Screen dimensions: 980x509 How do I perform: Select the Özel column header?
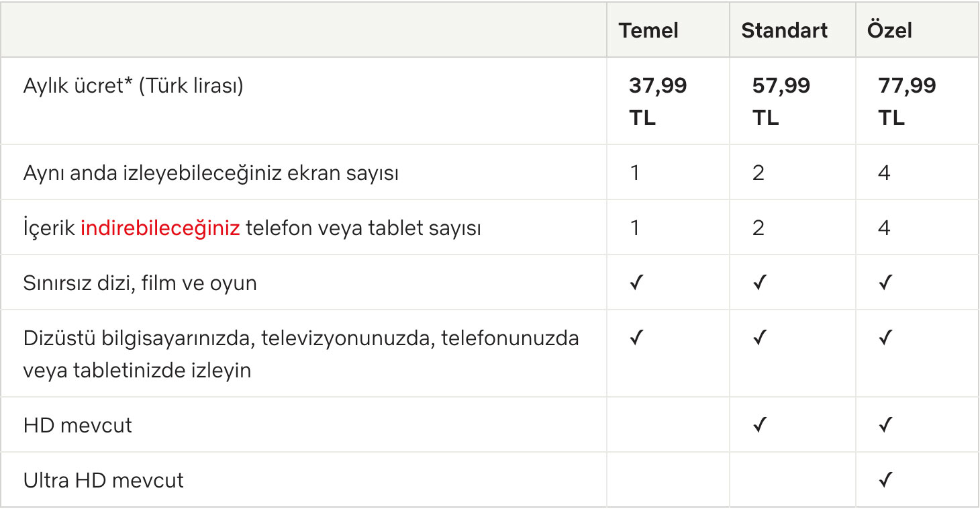pyautogui.click(x=889, y=30)
